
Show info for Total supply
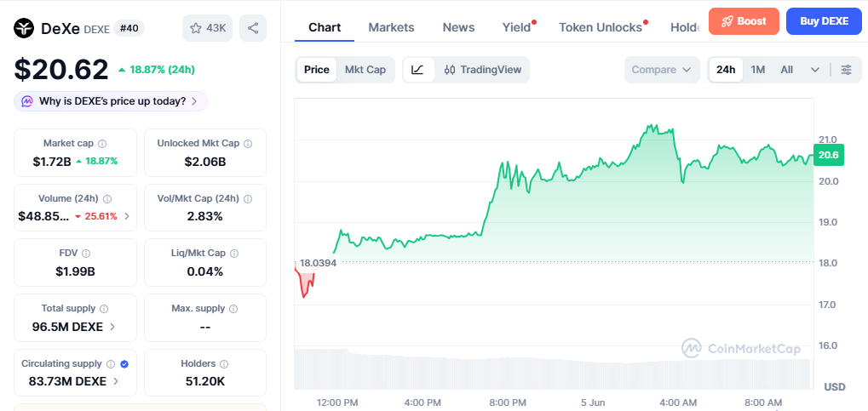104,309
